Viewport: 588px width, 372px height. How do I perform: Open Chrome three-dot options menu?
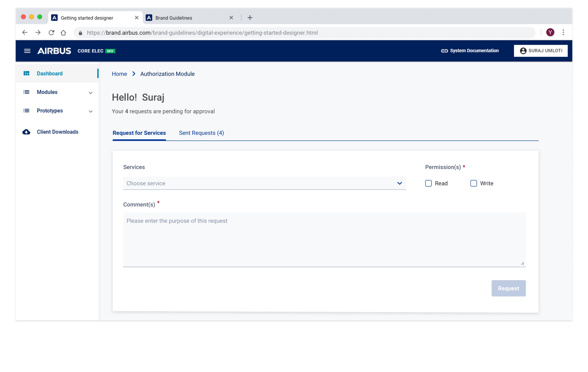[x=563, y=33]
